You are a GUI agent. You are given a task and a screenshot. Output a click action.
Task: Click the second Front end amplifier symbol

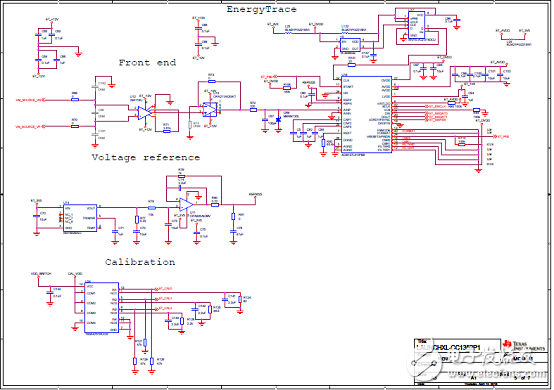point(210,110)
